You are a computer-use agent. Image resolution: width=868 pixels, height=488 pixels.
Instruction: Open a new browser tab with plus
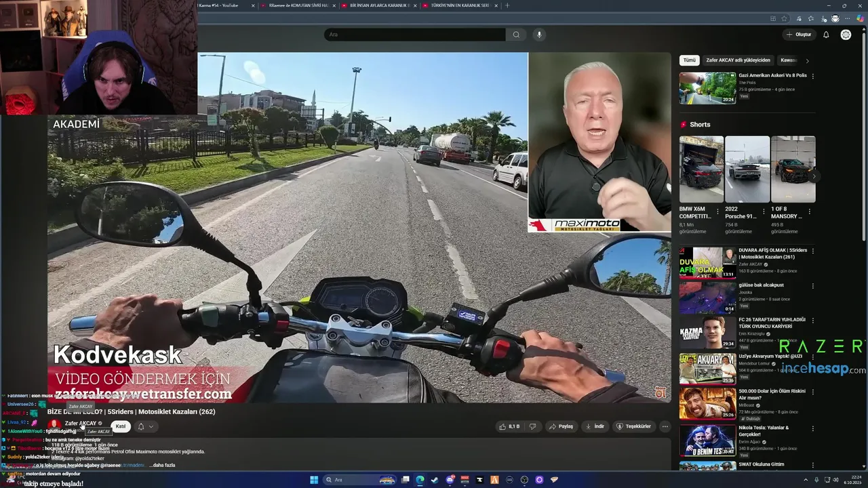pos(507,5)
